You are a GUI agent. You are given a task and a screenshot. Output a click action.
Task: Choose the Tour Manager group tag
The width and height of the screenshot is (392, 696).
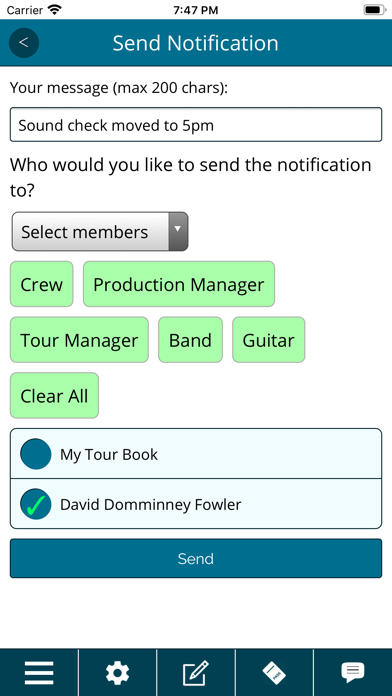pyautogui.click(x=79, y=340)
